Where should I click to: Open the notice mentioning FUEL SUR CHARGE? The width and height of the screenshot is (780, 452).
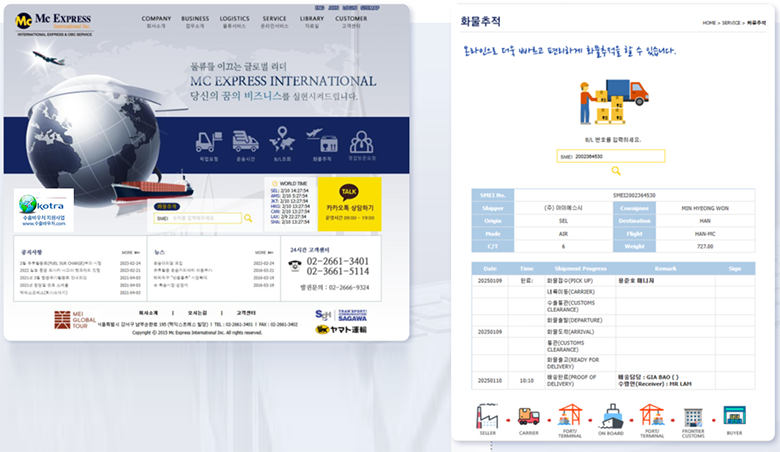60,263
